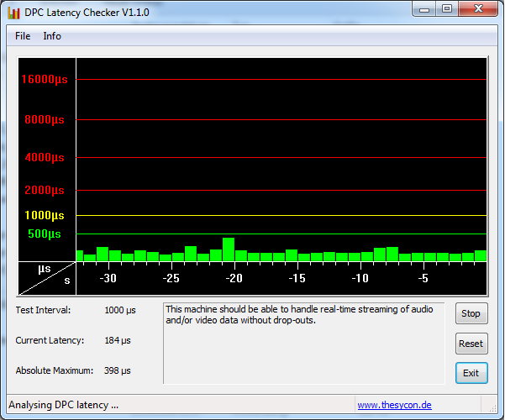Click the Current Latency label

point(50,340)
